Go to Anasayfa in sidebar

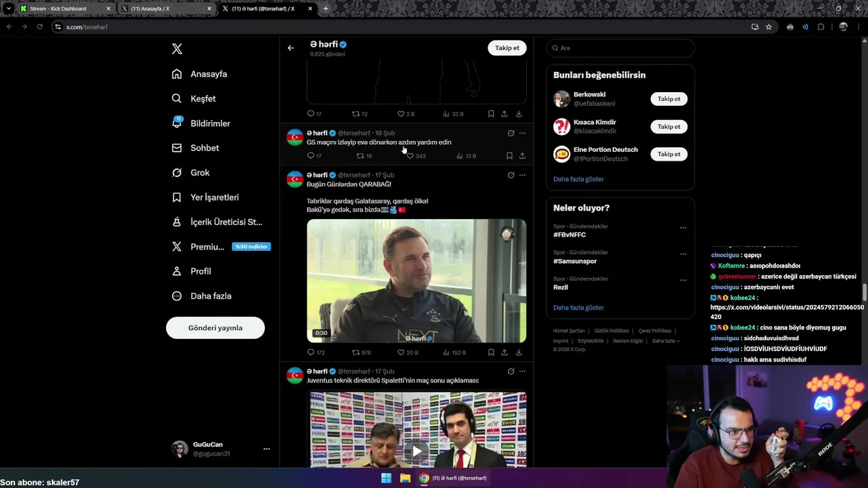click(199, 74)
